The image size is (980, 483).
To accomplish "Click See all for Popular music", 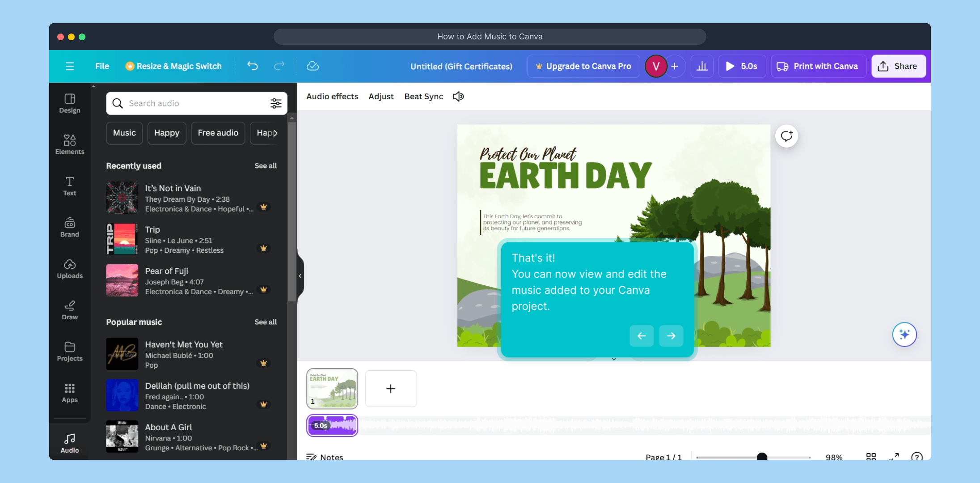I will click(x=266, y=322).
